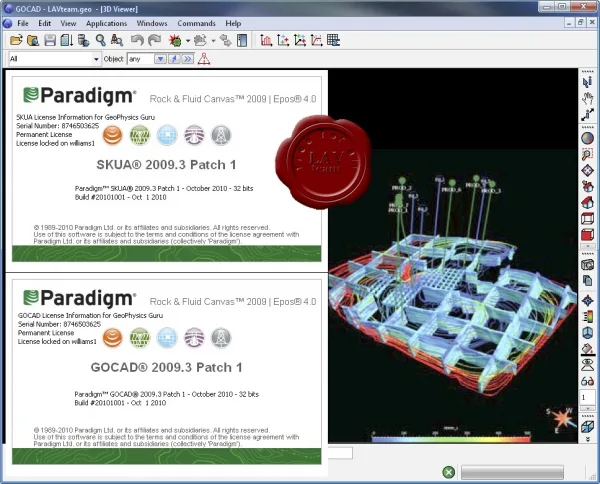This screenshot has height=484, width=600.
Task: Toggle the wireframe box display icon
Action: pyautogui.click(x=587, y=218)
